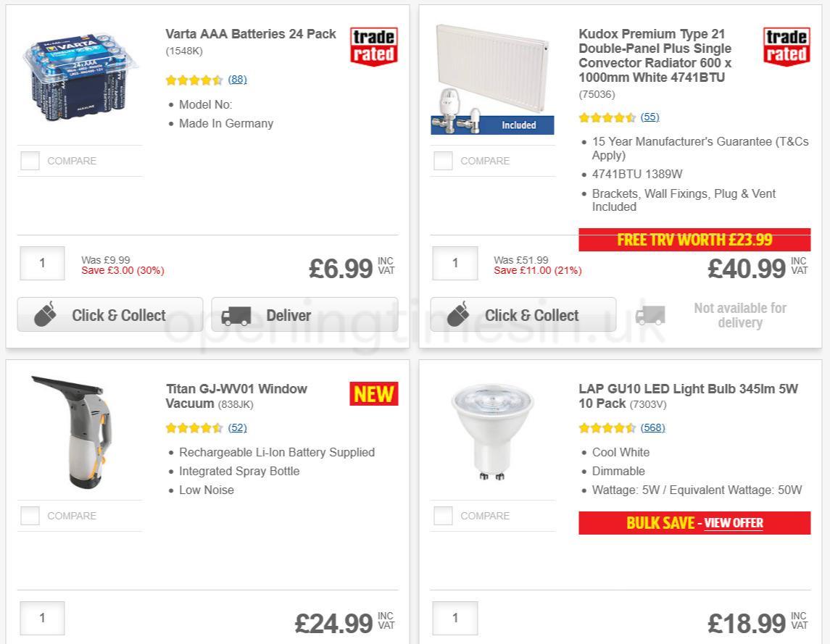
Task: Toggle Compare on the LAP GU10 bulbs
Action: tap(442, 516)
